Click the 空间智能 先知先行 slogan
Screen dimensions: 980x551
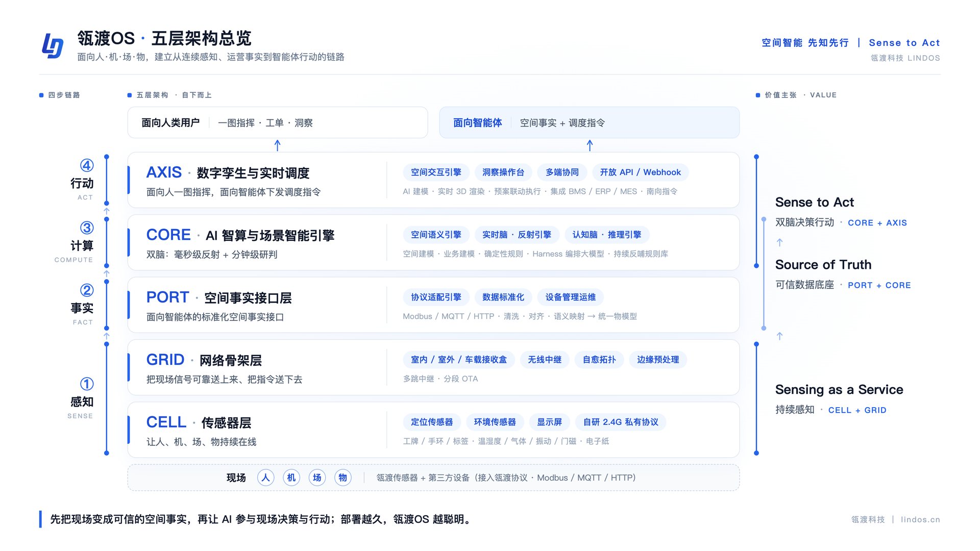pos(805,43)
